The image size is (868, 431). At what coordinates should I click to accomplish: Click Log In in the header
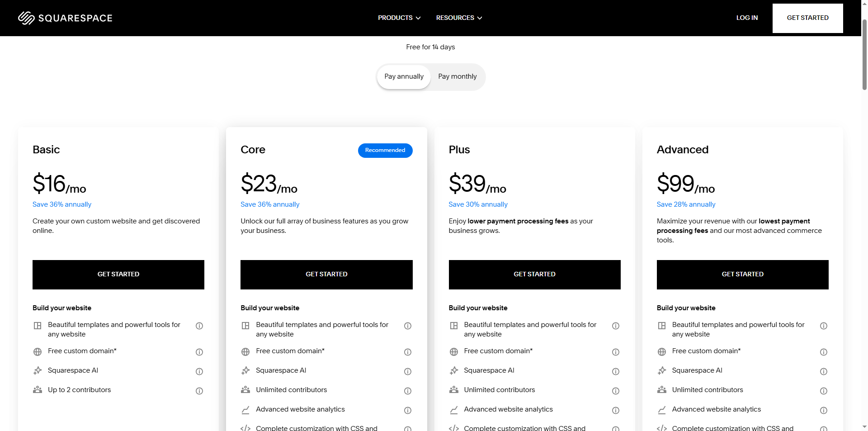(x=747, y=18)
